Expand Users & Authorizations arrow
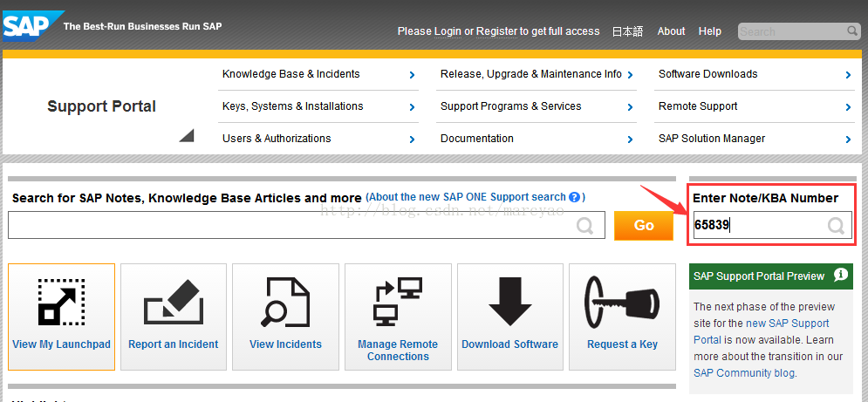The image size is (868, 402). (x=412, y=139)
